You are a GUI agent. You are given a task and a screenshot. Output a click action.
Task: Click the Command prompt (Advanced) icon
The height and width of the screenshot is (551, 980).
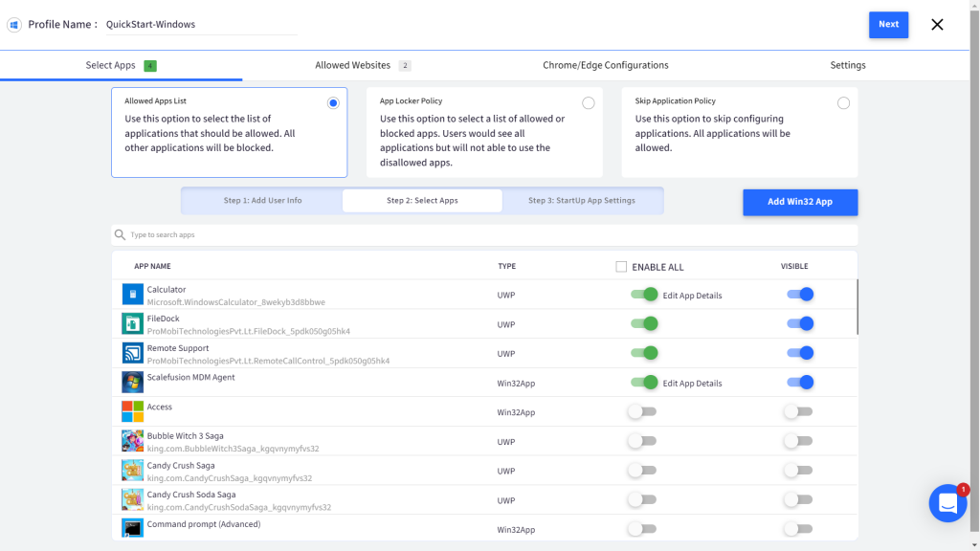[x=132, y=528]
